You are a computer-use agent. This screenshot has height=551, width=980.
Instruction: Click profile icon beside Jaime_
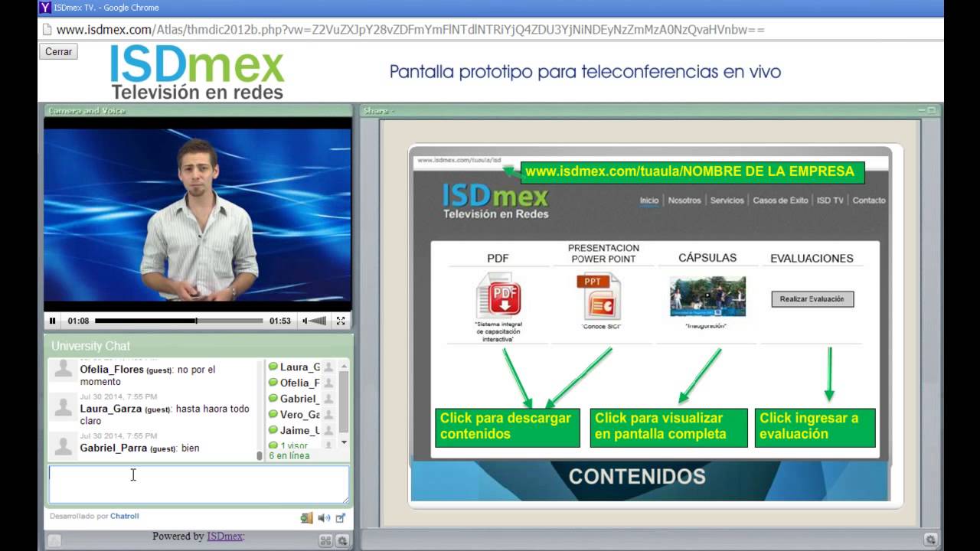328,430
